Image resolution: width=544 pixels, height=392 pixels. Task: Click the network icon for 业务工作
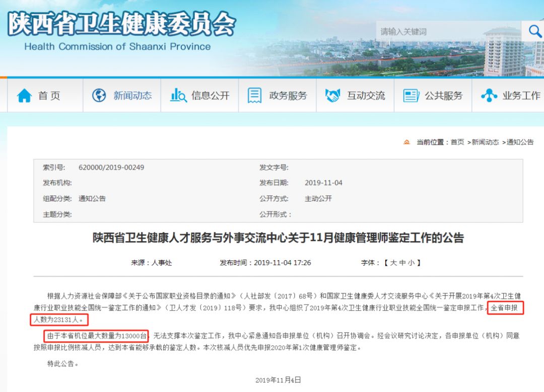489,95
